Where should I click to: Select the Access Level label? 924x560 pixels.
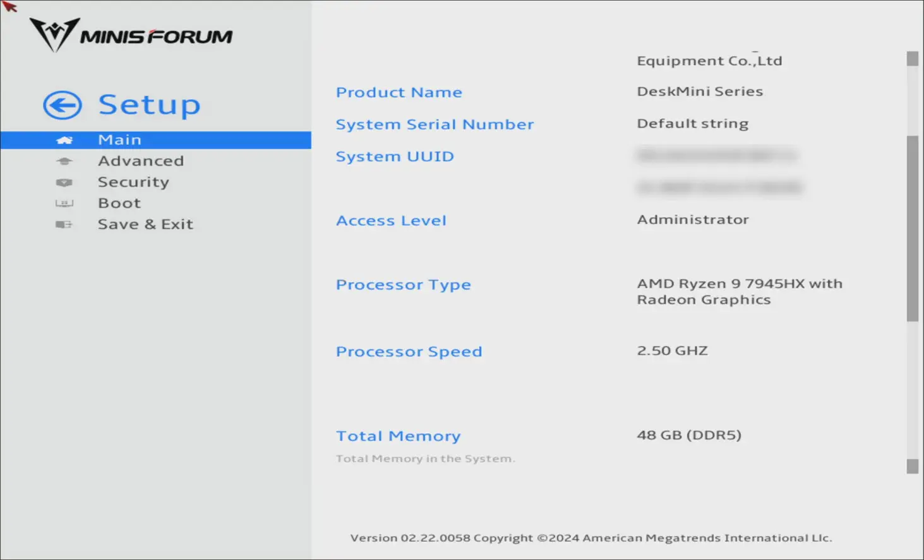point(391,220)
